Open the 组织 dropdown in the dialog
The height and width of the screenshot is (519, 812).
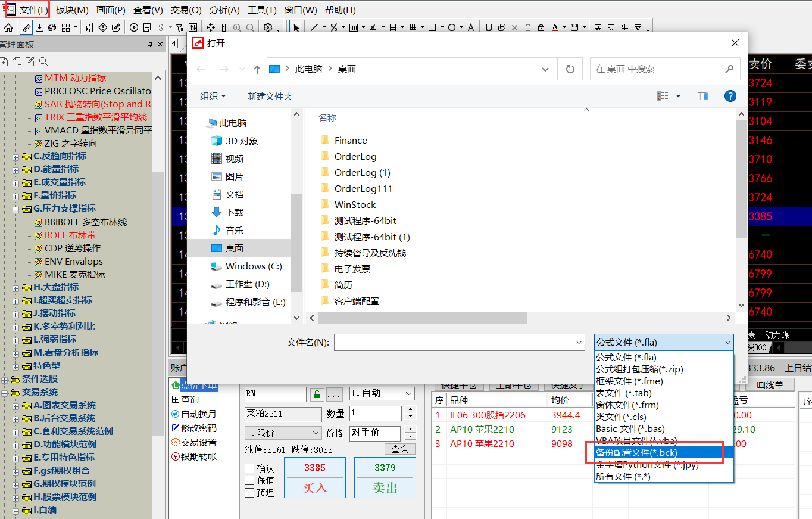click(x=213, y=96)
